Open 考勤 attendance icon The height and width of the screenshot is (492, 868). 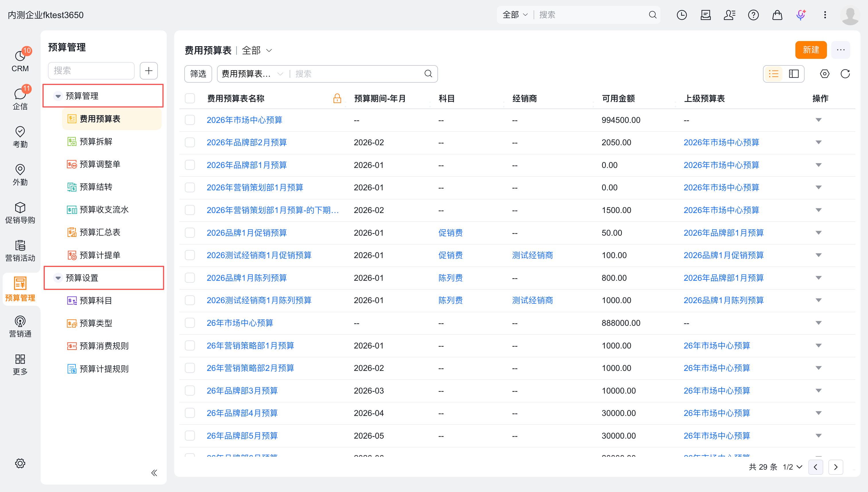(20, 137)
